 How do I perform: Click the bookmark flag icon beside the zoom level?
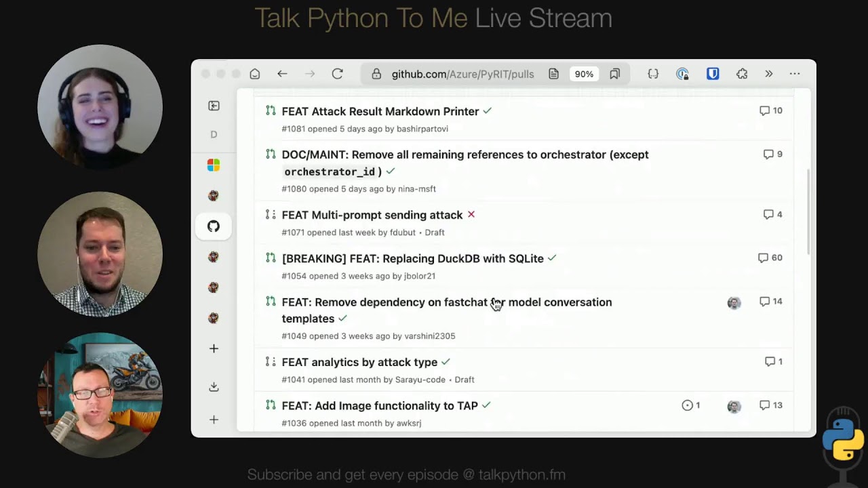614,74
